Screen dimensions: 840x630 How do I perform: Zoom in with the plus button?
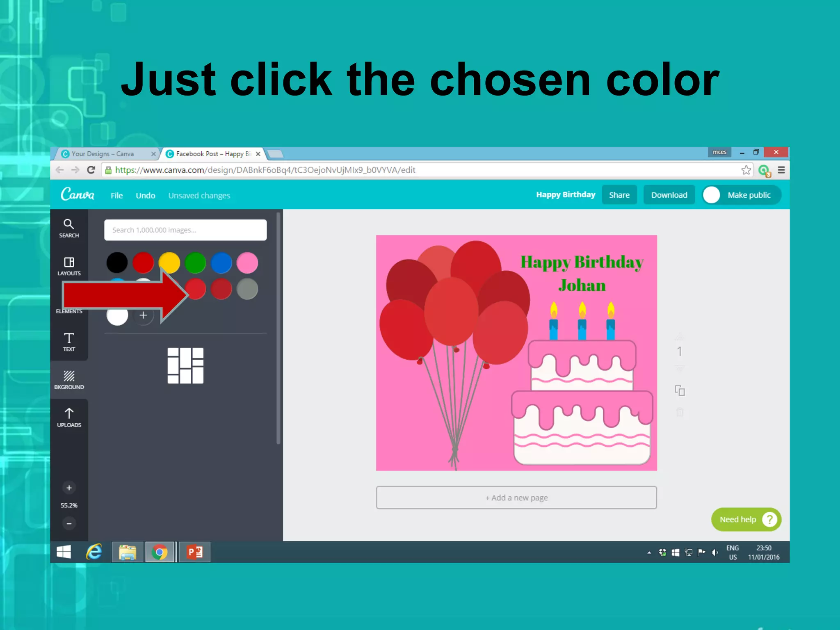(69, 488)
